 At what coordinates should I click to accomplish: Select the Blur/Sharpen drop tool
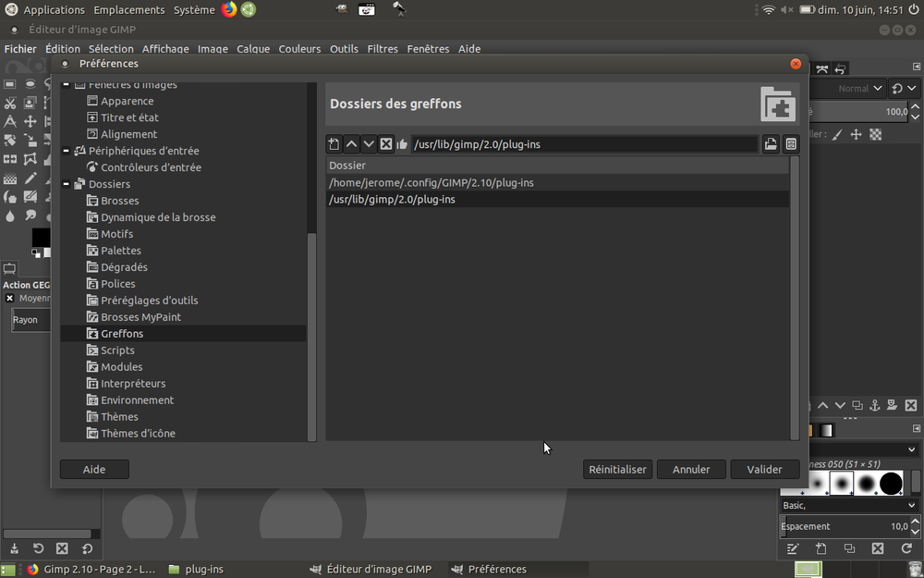10,215
